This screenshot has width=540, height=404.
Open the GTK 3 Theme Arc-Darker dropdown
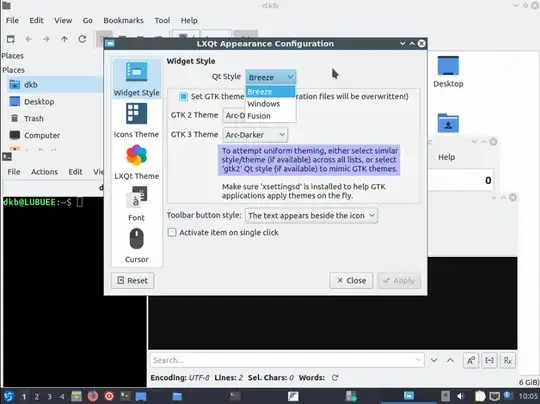255,135
